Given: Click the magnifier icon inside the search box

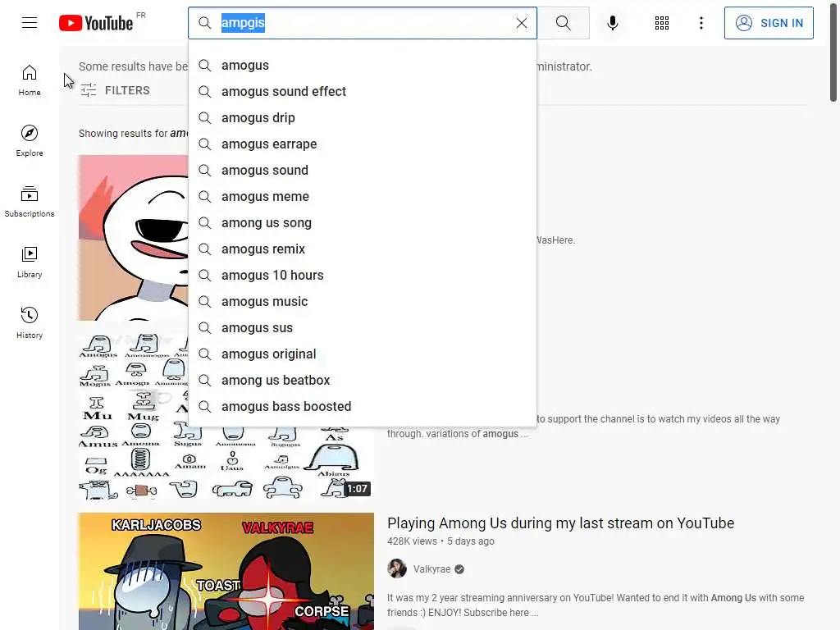Looking at the screenshot, I should (204, 23).
